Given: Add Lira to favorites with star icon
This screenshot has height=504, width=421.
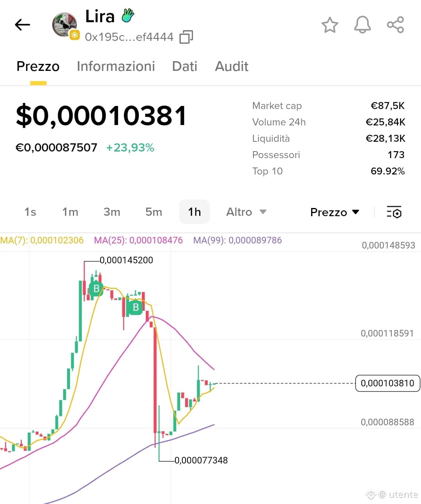Looking at the screenshot, I should [x=330, y=25].
